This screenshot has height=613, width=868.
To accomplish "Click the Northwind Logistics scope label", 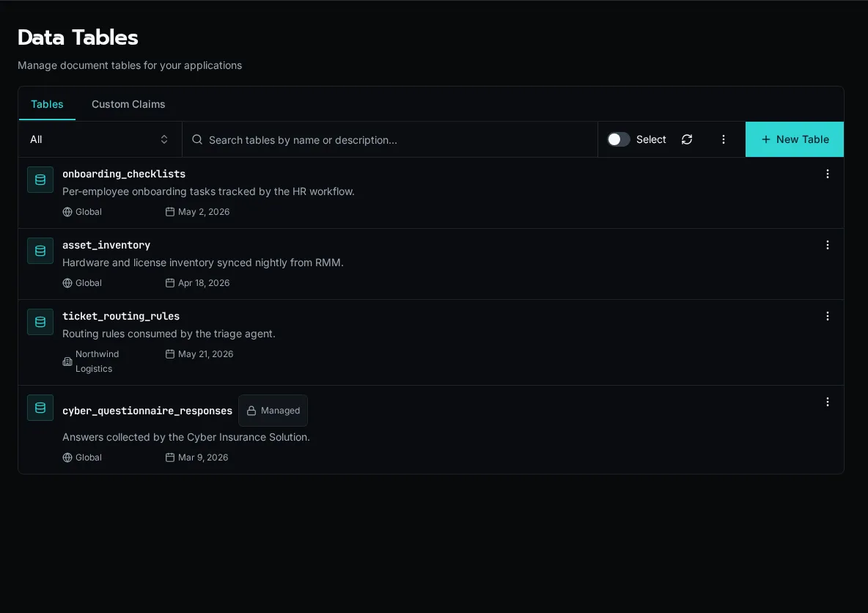I will click(98, 361).
